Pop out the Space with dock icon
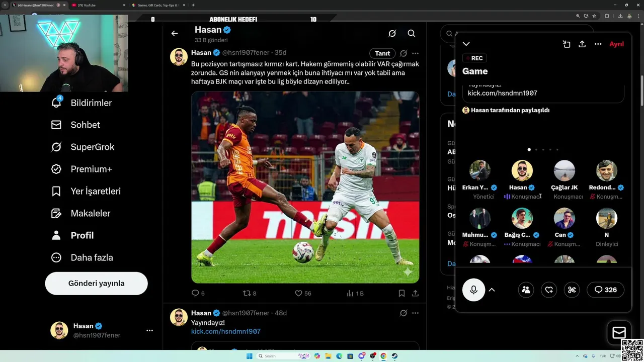The image size is (644, 362). [567, 44]
